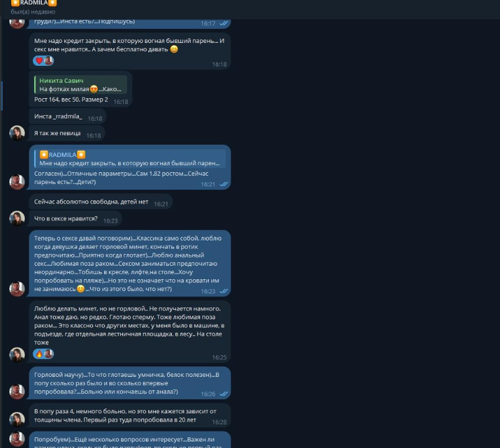This screenshot has height=448, width=500.
Task: Open the woman's avatar beside "Я так же певица"
Action: (17, 133)
